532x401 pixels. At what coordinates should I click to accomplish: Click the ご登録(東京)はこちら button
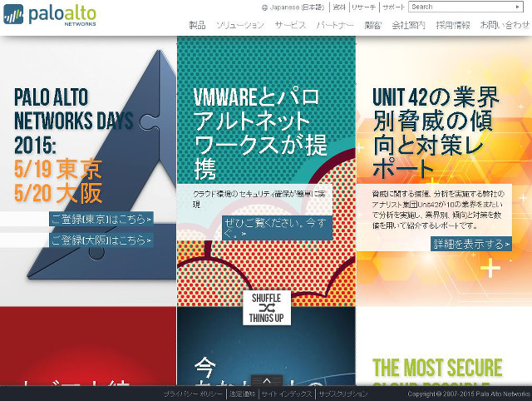pos(101,219)
